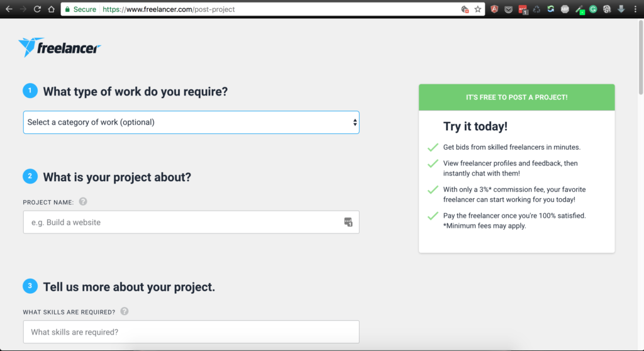Open the Adblock Plus extension
The height and width of the screenshot is (351, 644).
pos(565,9)
